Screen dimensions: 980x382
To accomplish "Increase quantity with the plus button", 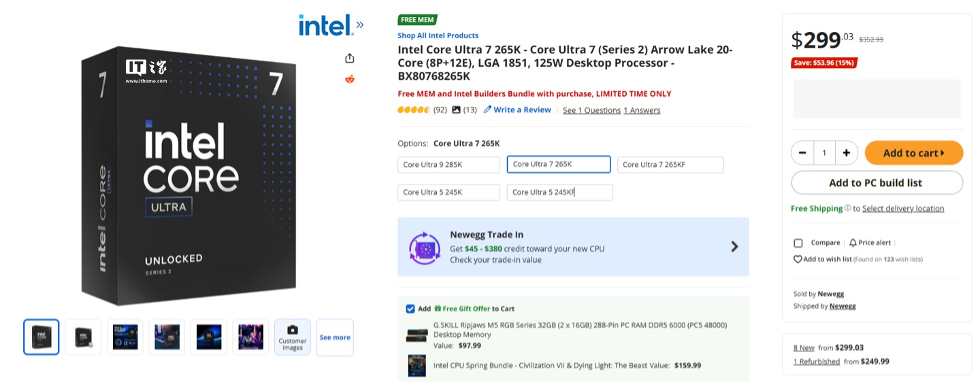I will (x=846, y=153).
